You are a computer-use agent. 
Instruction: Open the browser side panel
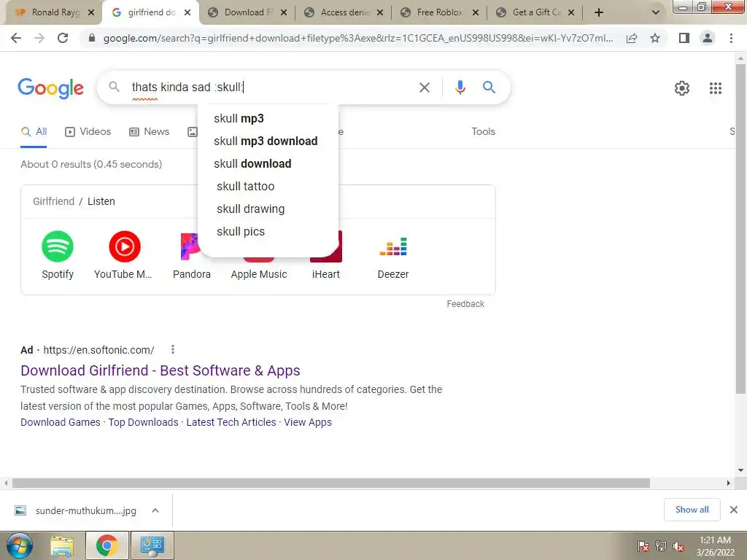coord(684,38)
